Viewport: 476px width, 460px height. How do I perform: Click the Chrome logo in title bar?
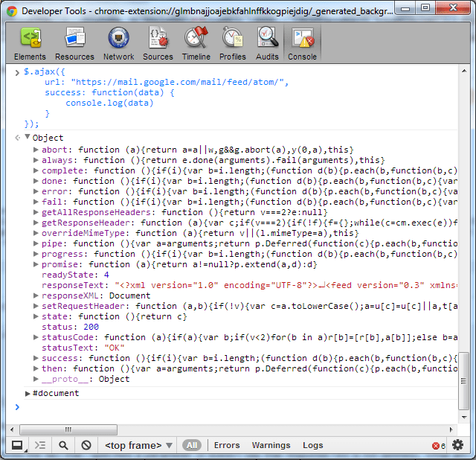[x=12, y=11]
